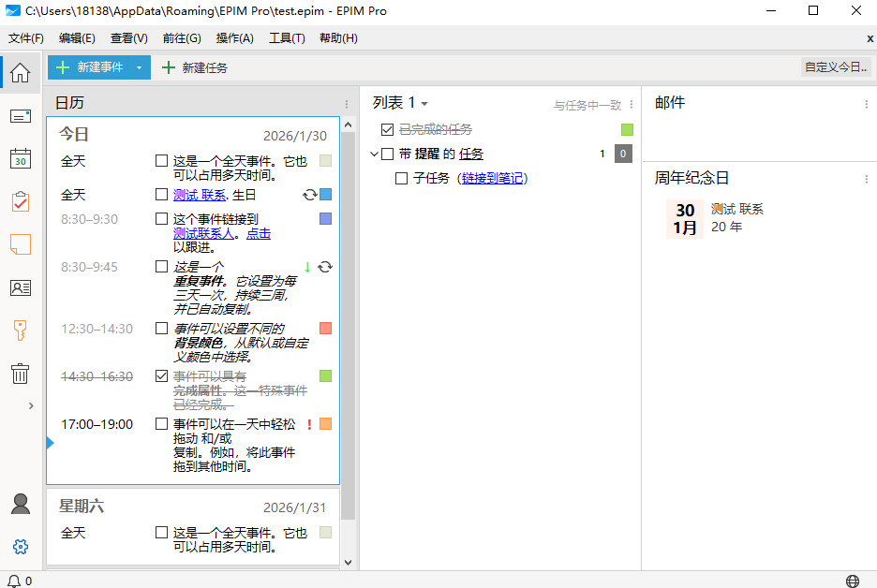Image resolution: width=877 pixels, height=588 pixels.
Task: Open the Tasks clipboard icon in sidebar
Action: pyautogui.click(x=20, y=202)
